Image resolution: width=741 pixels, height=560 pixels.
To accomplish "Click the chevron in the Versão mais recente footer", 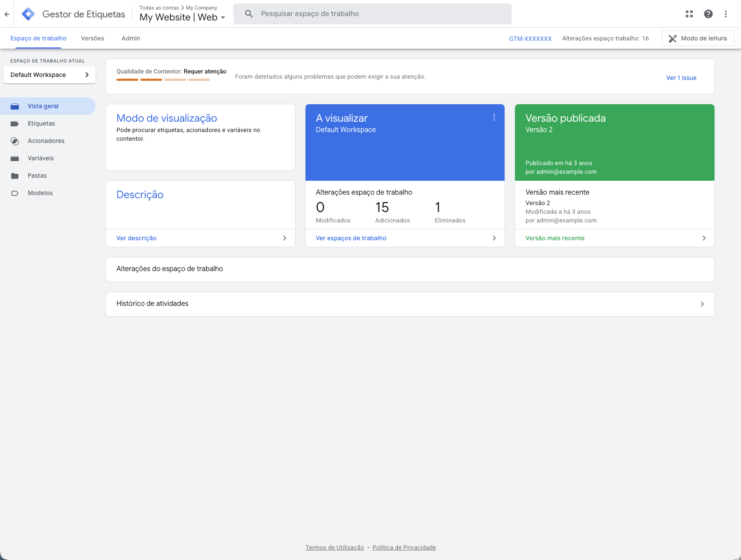I will pyautogui.click(x=704, y=238).
